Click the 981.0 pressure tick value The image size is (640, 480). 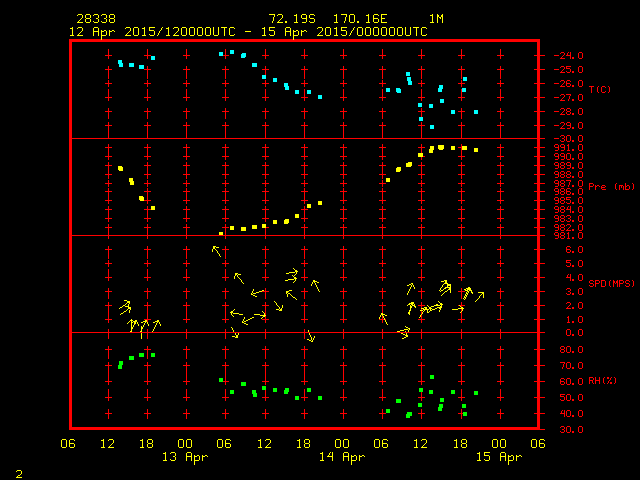[568, 236]
